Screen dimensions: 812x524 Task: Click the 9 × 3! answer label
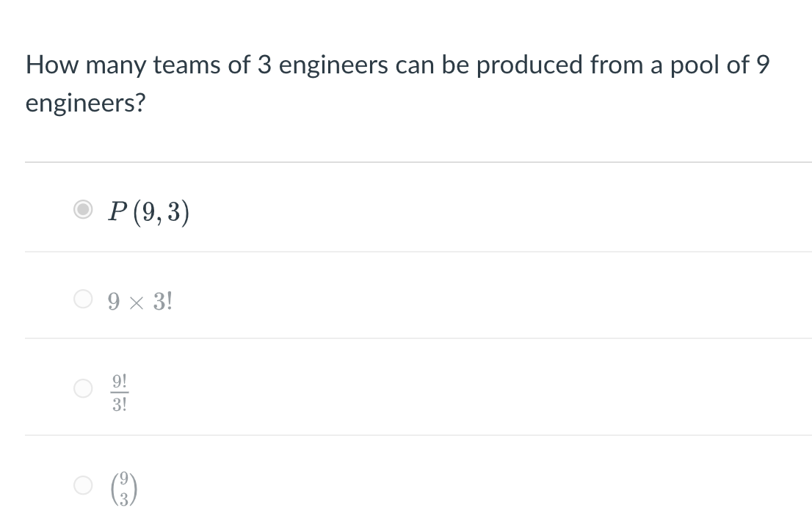[141, 299]
